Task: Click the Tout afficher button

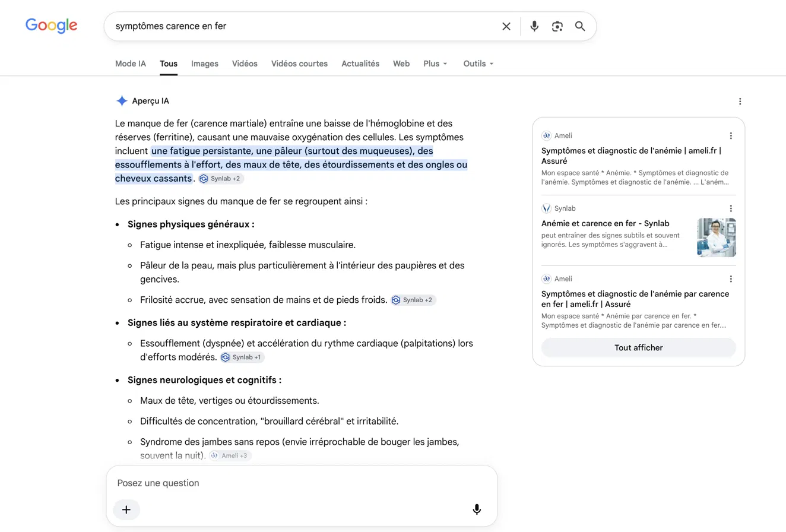Action: (638, 347)
